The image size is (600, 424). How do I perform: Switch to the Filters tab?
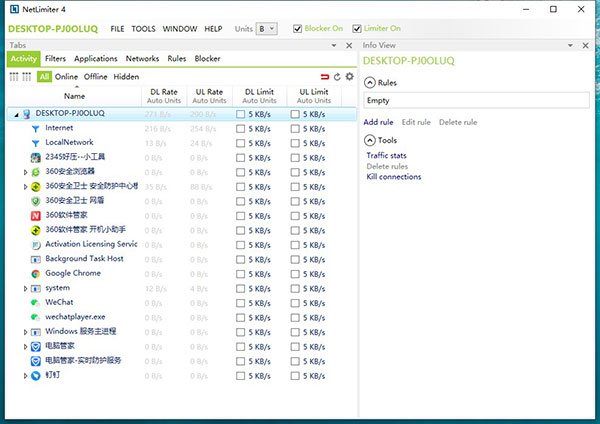click(x=55, y=59)
